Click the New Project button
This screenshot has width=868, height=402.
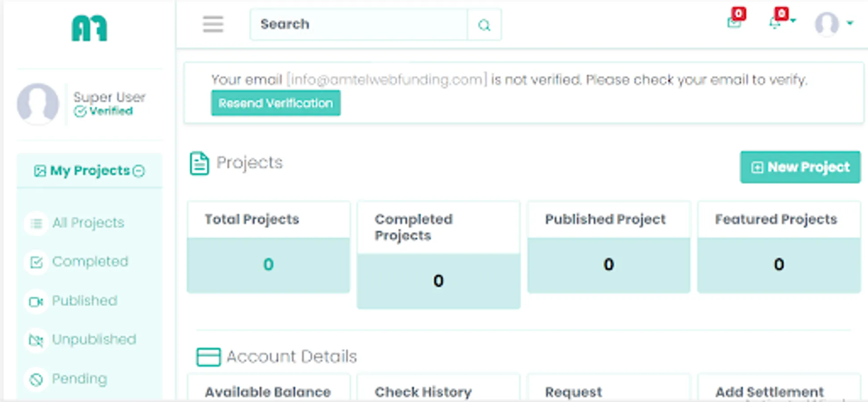coord(800,167)
